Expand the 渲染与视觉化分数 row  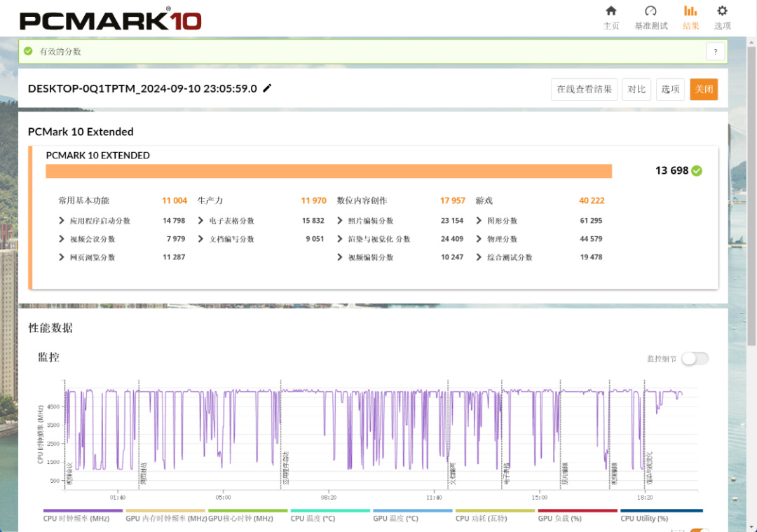[x=339, y=239]
